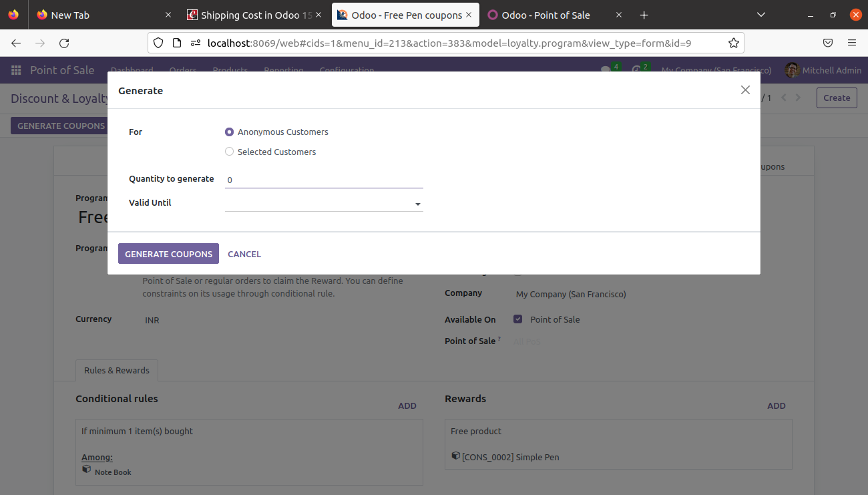This screenshot has height=495, width=868.
Task: Click the Discount & Loyalty breadcrumb
Action: point(59,99)
